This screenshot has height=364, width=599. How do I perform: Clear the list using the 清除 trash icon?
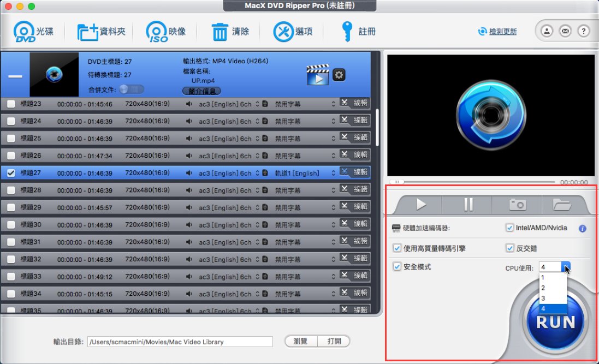pyautogui.click(x=220, y=32)
